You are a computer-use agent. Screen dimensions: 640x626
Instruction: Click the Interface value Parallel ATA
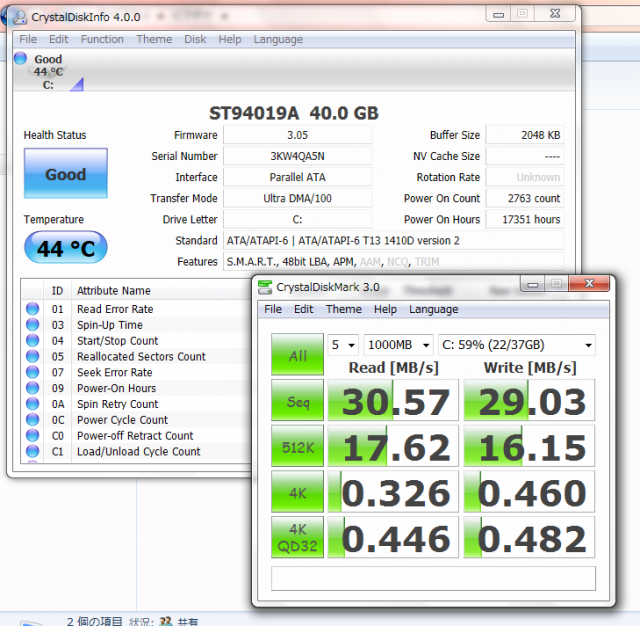pyautogui.click(x=298, y=177)
